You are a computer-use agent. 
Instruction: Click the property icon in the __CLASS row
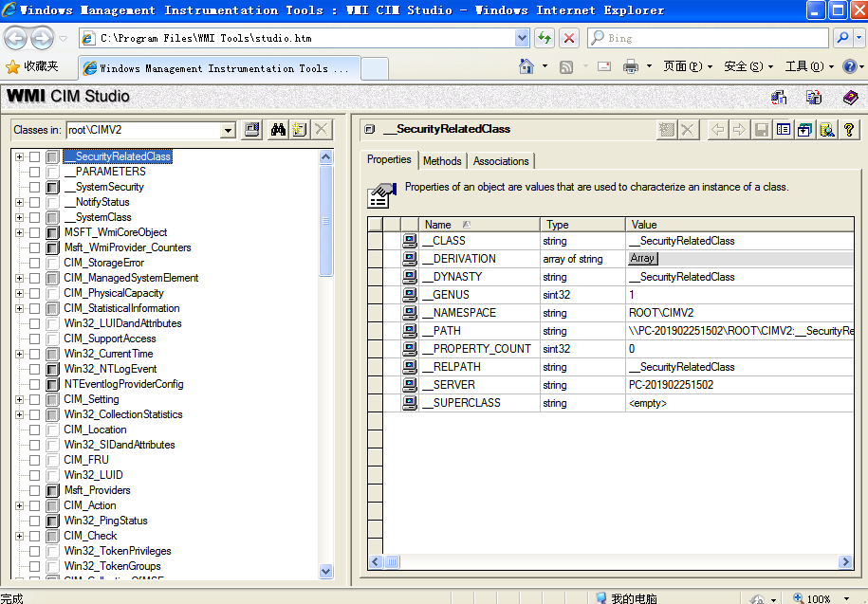(410, 241)
